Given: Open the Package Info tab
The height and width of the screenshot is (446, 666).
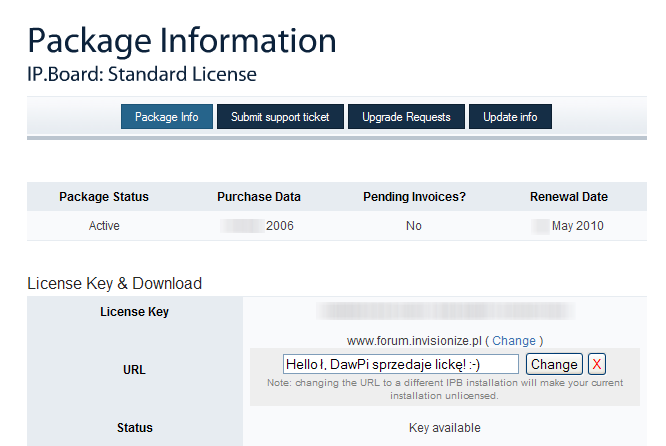Looking at the screenshot, I should (x=167, y=117).
